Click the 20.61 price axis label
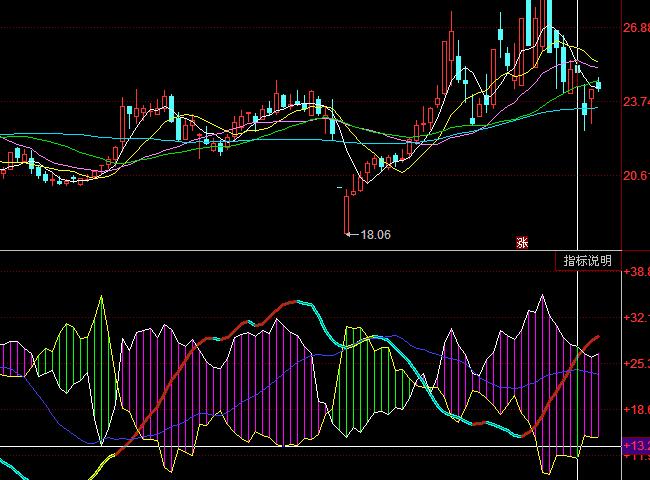650x480 pixels. coord(636,175)
